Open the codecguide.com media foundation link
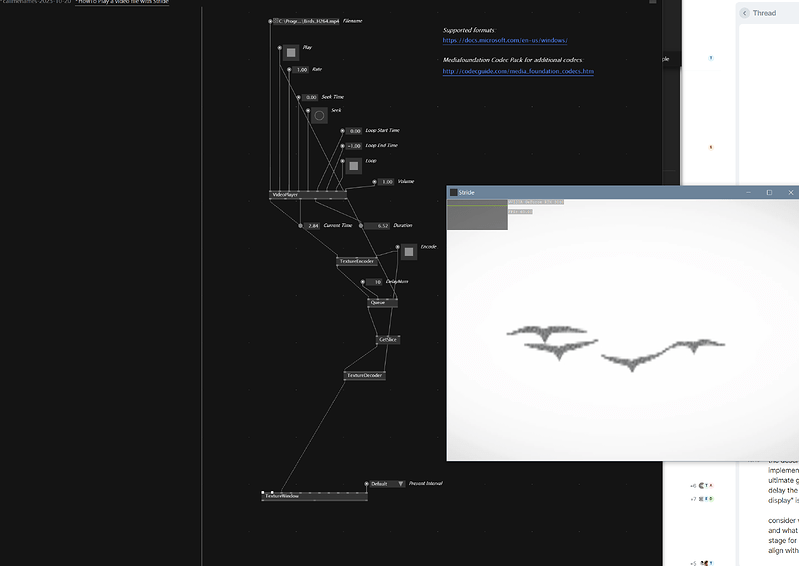The width and height of the screenshot is (799, 566). 518,71
